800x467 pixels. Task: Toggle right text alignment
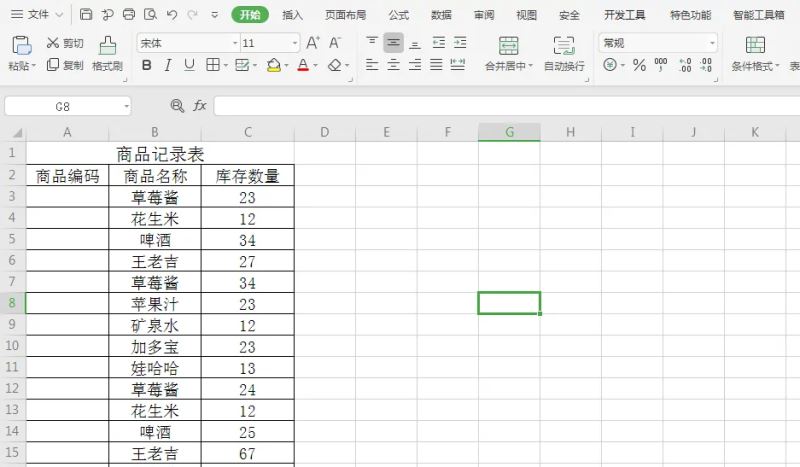point(415,65)
